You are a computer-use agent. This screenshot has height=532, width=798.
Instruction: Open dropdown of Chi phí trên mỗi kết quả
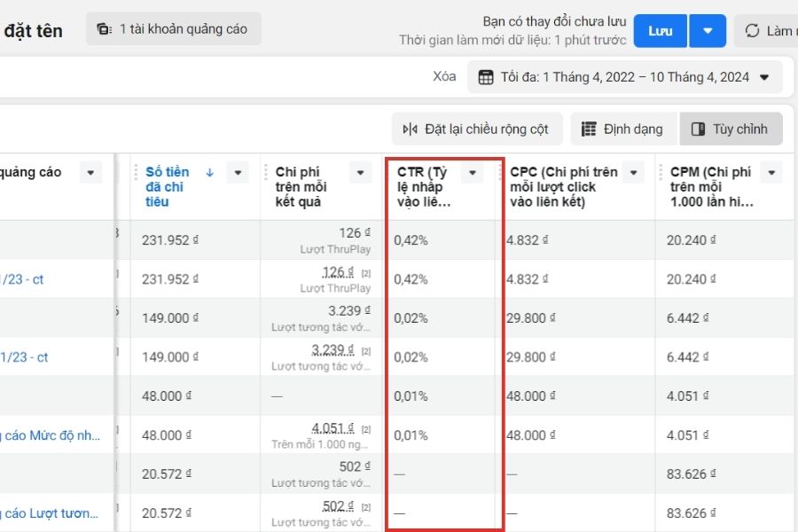(360, 173)
